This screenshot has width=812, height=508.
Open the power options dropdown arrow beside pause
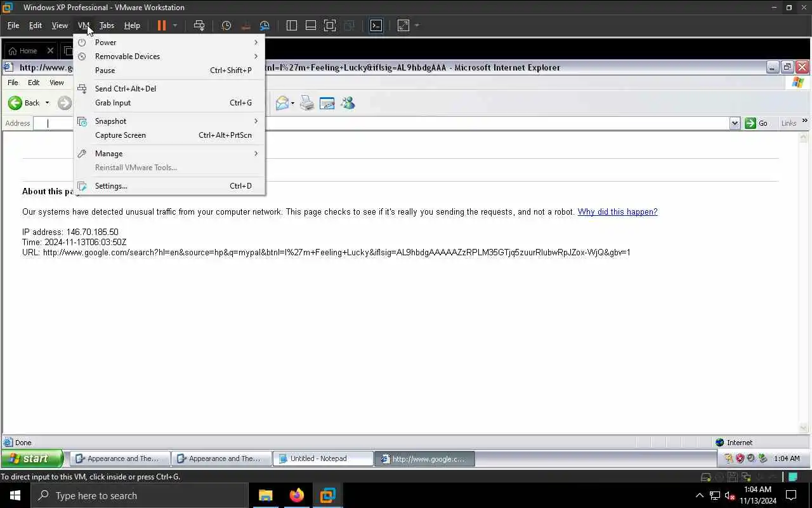175,25
